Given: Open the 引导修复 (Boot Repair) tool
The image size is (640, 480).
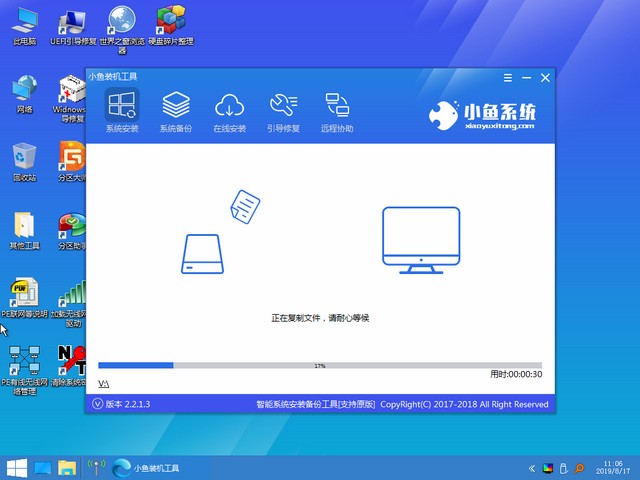Looking at the screenshot, I should pos(283,108).
